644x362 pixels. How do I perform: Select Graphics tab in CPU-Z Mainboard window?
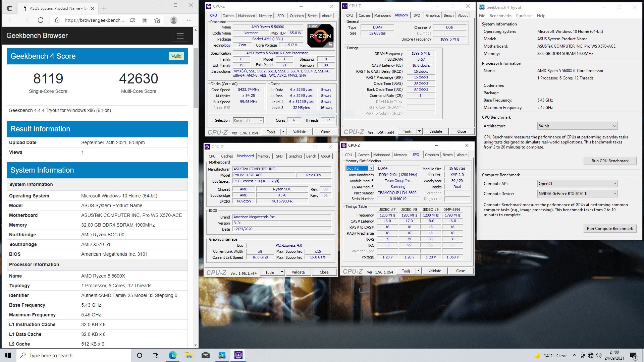pos(295,156)
